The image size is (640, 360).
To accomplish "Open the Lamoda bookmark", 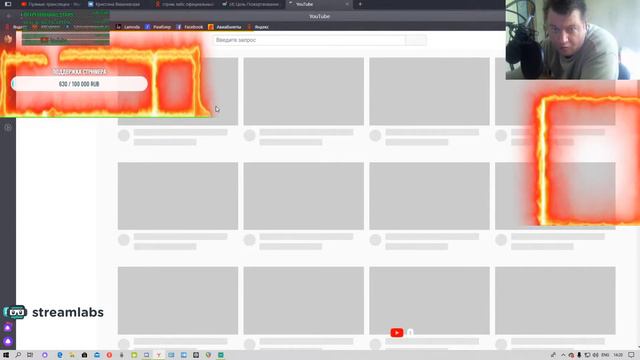I will (x=128, y=27).
